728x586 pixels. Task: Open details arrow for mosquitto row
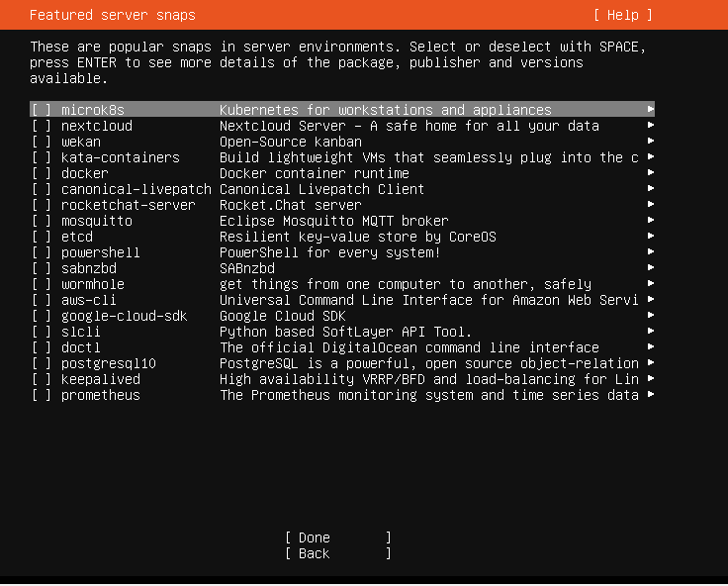[651, 220]
